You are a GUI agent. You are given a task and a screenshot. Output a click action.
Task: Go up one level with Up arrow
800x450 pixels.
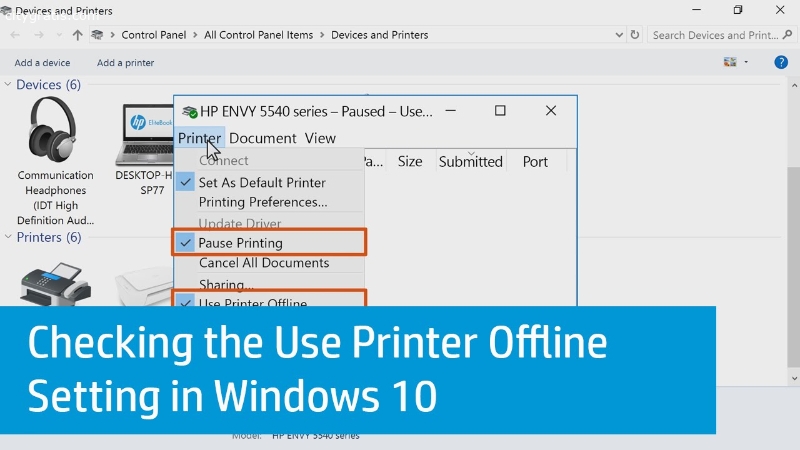click(x=77, y=35)
